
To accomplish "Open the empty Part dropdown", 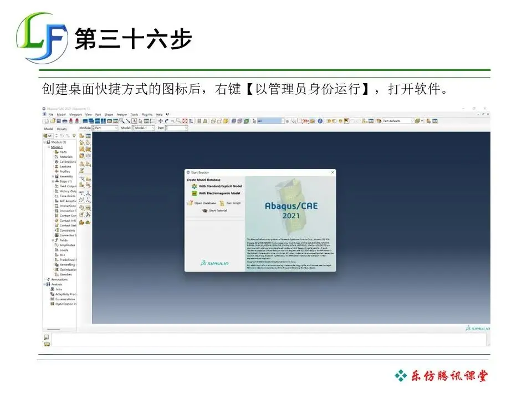I will (176, 128).
